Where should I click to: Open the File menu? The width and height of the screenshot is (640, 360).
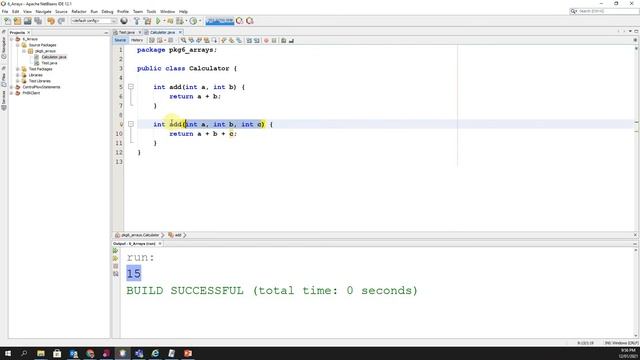(x=5, y=11)
